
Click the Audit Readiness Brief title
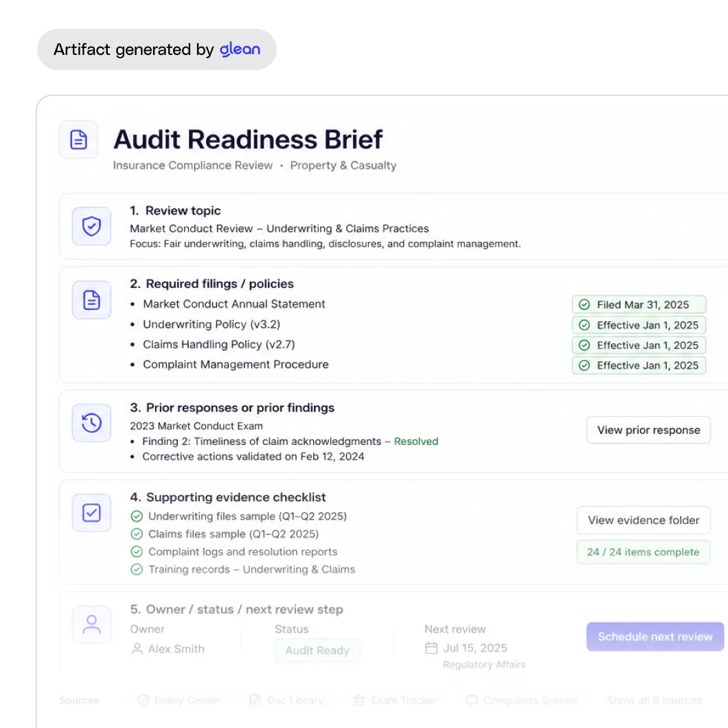248,139
